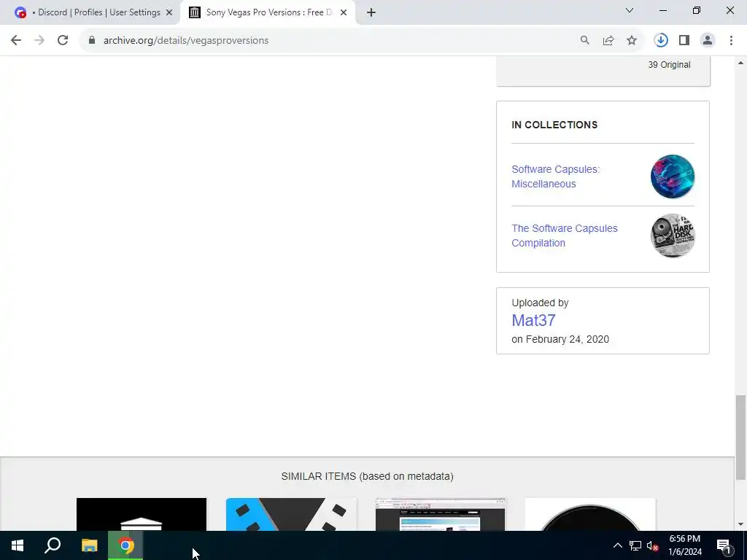The image size is (747, 560).
Task: Click the forward navigation arrow
Action: (x=39, y=41)
